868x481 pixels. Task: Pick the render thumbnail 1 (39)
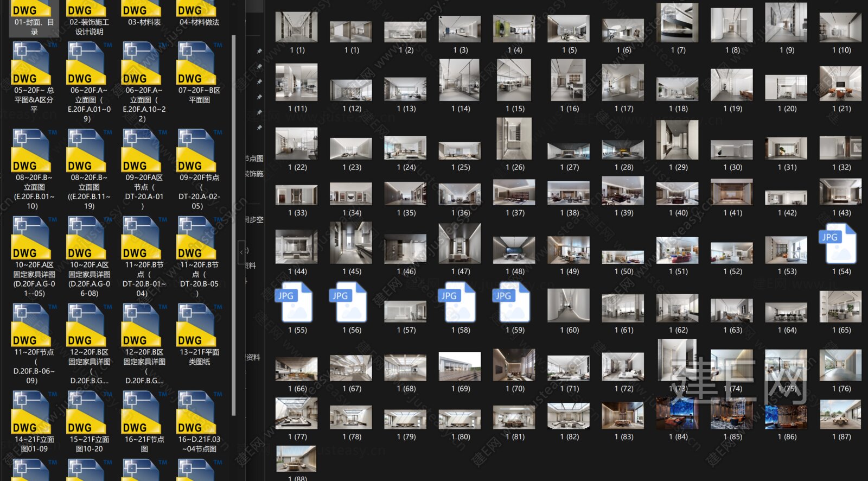623,191
